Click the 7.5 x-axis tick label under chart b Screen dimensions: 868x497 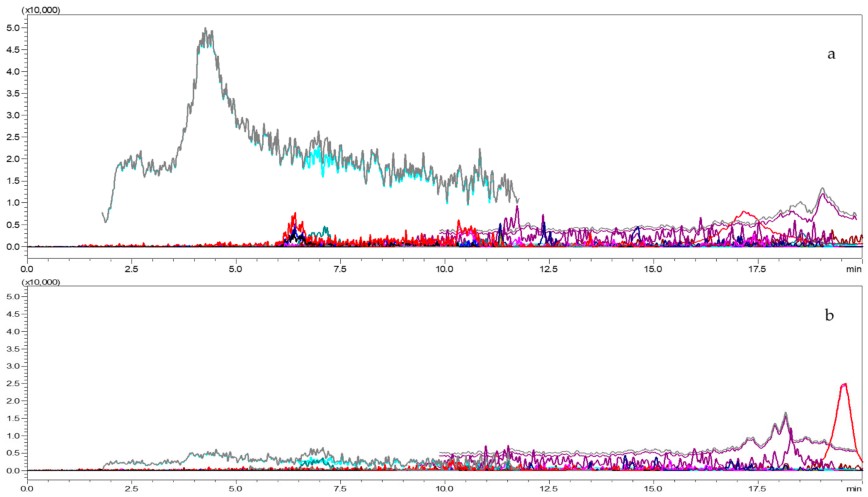click(340, 489)
